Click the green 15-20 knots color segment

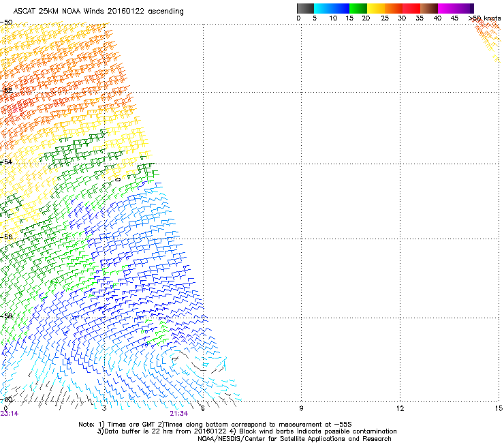(x=358, y=8)
